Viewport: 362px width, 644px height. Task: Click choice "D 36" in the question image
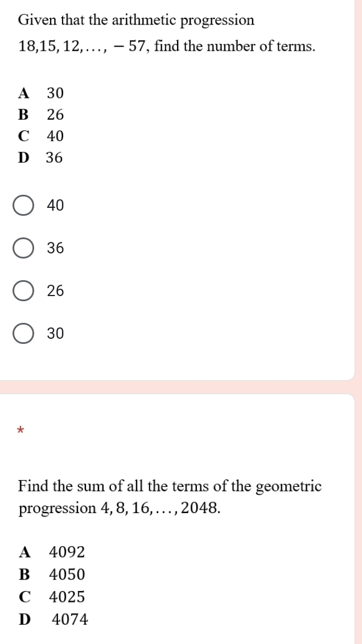coord(42,158)
